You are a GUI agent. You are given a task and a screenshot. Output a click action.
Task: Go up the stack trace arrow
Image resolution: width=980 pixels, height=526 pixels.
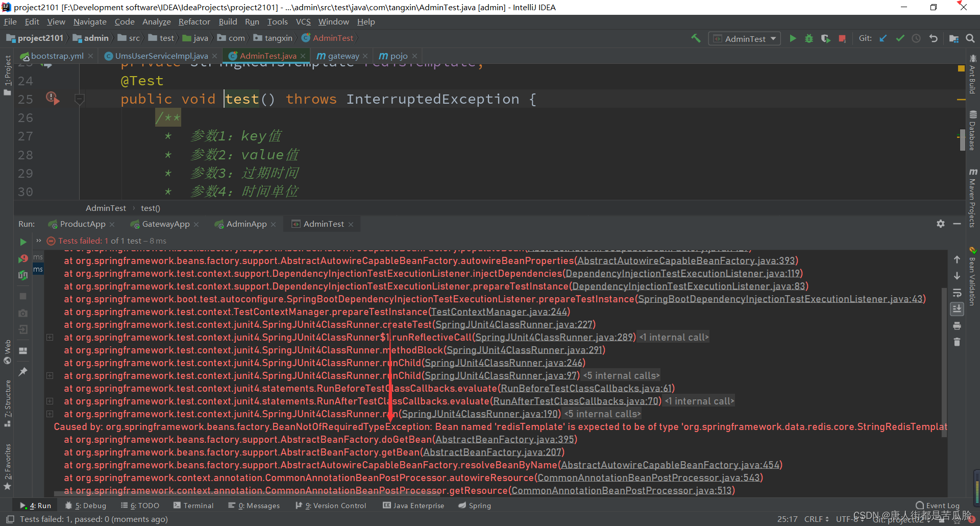click(x=957, y=259)
